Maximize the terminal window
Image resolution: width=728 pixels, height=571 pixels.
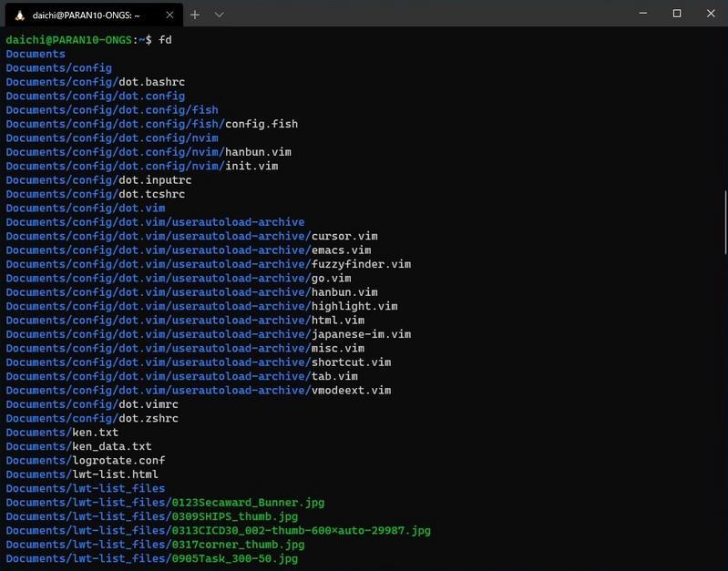(677, 14)
